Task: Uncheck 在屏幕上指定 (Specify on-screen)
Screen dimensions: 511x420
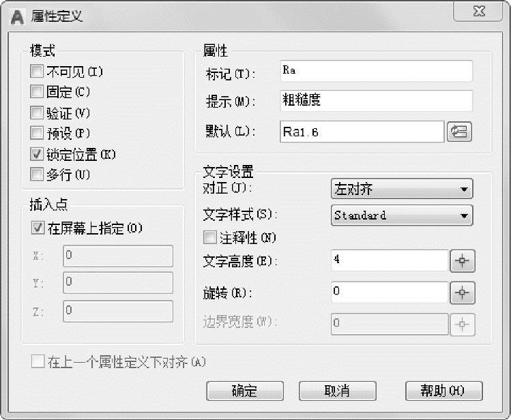Action: (38, 228)
